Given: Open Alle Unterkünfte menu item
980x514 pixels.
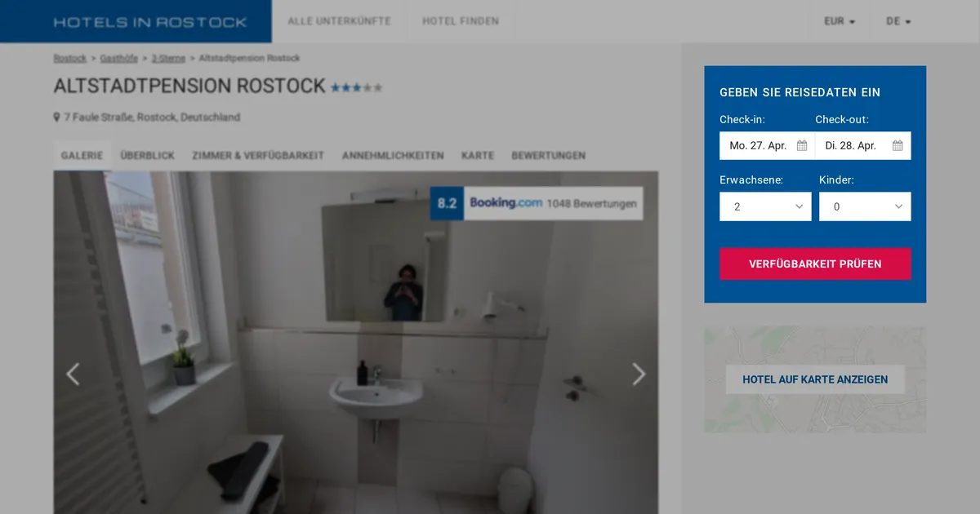Looking at the screenshot, I should (x=339, y=21).
